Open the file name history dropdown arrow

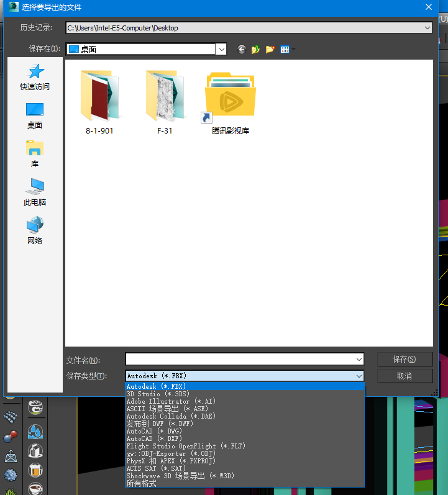(x=359, y=359)
